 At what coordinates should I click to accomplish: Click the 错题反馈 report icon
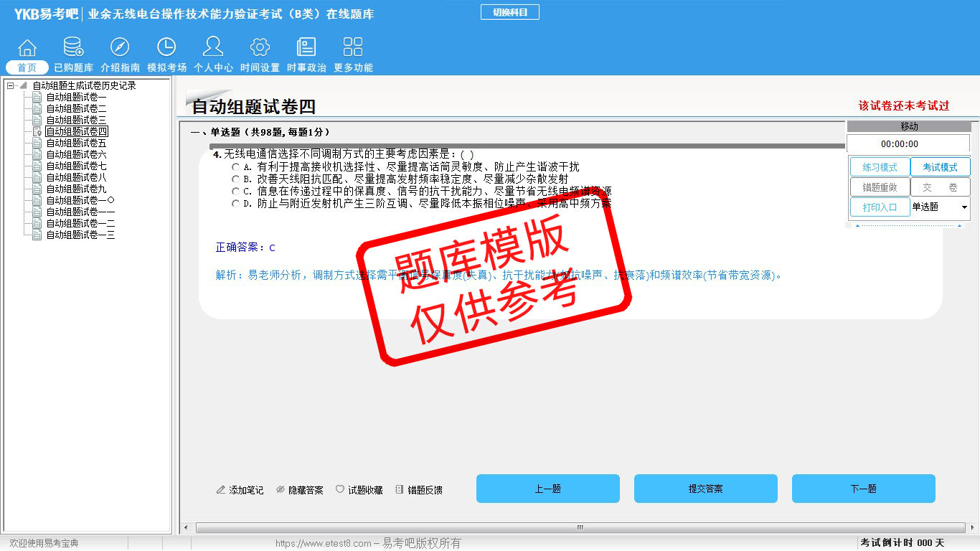click(400, 490)
